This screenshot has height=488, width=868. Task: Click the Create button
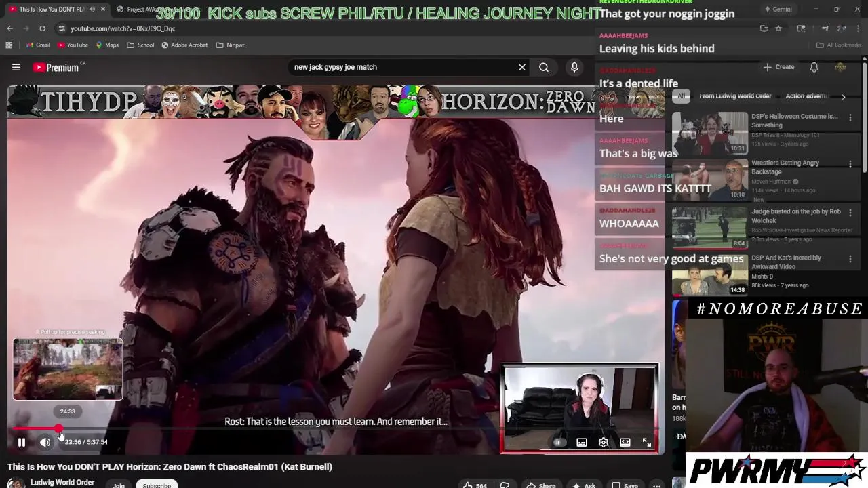[x=778, y=67]
